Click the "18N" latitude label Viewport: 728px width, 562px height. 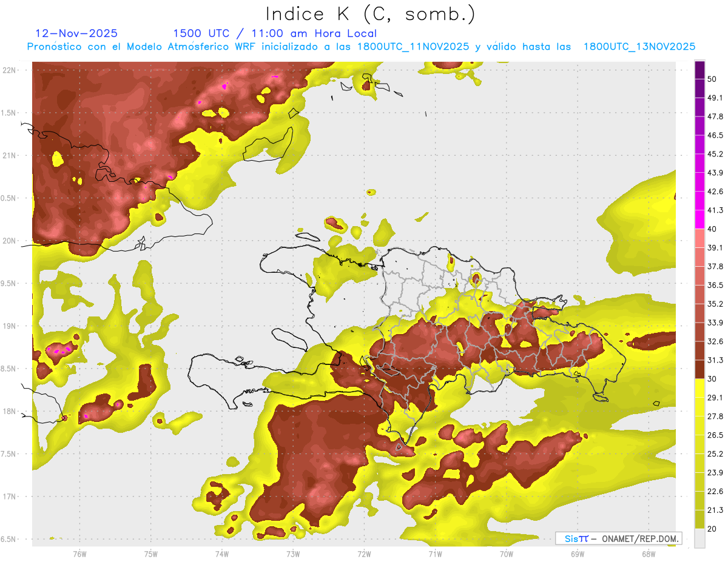(x=10, y=412)
